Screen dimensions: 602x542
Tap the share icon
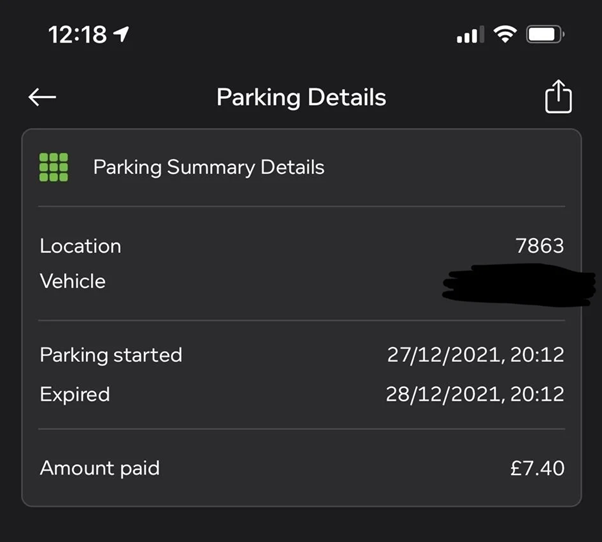coord(558,97)
